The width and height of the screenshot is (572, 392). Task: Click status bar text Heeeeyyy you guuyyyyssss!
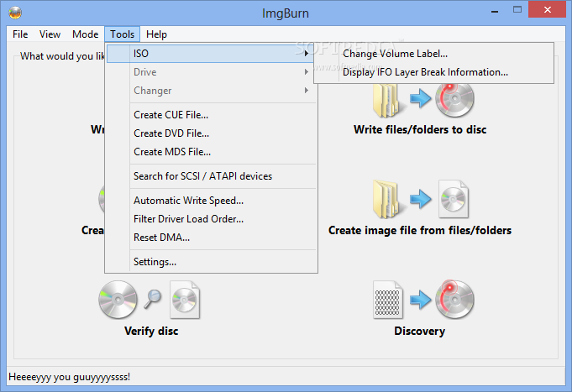[70, 377]
